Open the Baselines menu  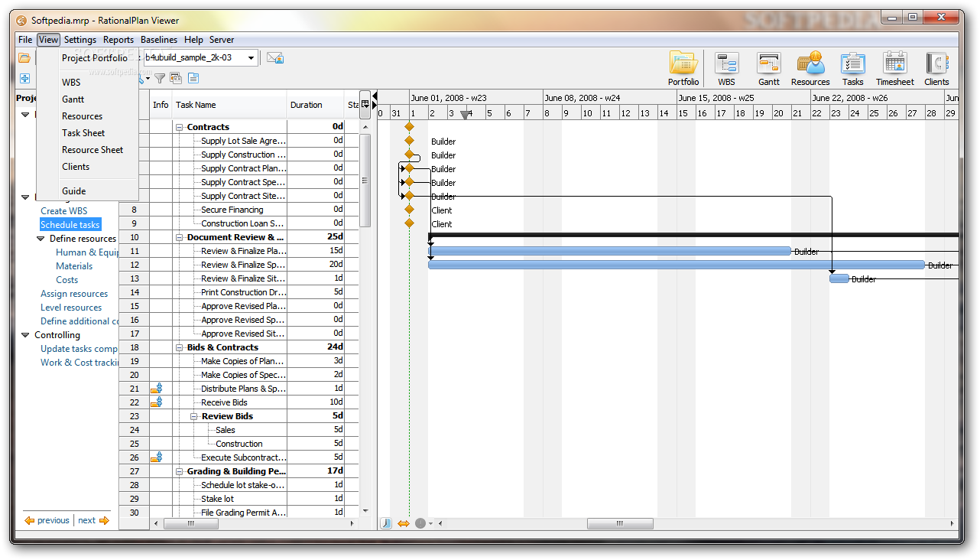pos(159,40)
